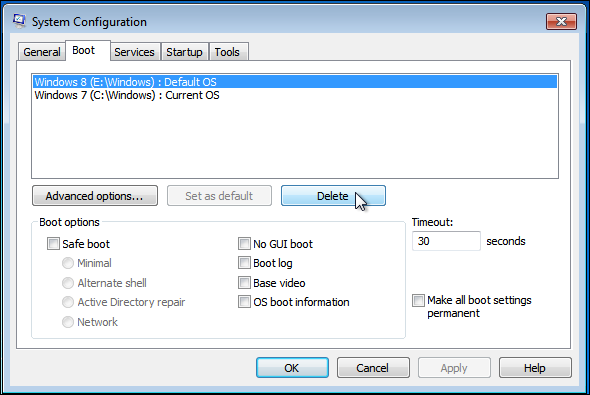590x395 pixels.
Task: Click the System Configuration title bar icon
Action: click(19, 21)
